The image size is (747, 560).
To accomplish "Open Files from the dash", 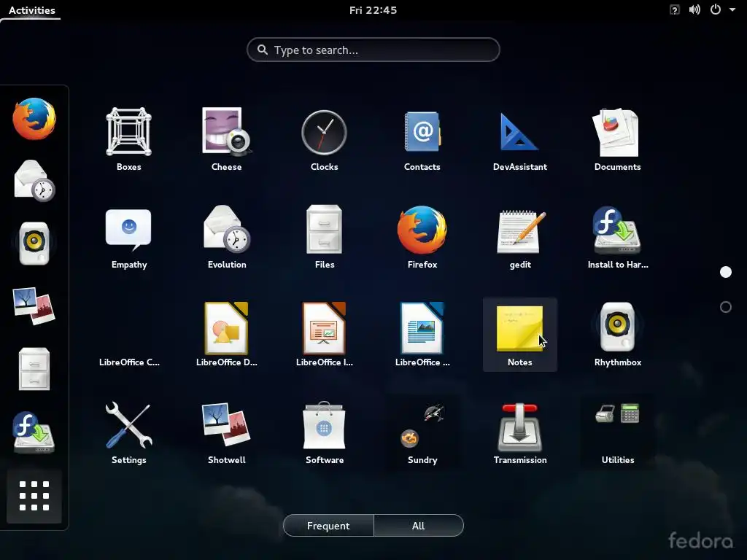I will tap(34, 368).
